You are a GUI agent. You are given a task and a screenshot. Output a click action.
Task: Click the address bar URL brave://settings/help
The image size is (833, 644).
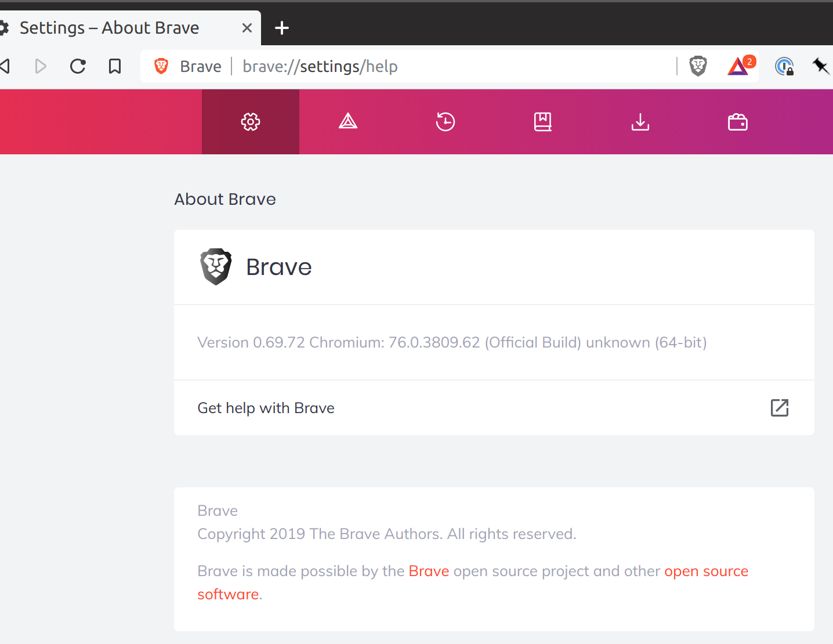[x=320, y=66]
